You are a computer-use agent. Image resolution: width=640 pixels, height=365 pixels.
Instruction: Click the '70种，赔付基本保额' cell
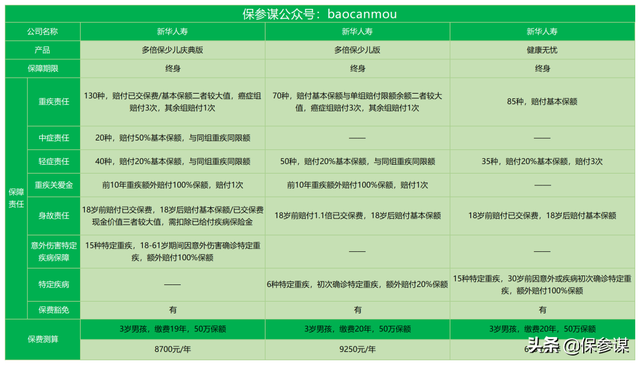click(357, 102)
